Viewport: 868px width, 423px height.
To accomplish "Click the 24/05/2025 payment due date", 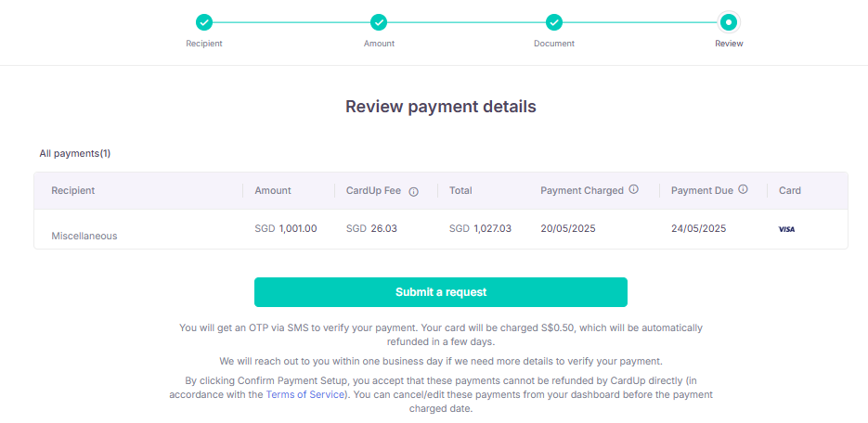I will tap(698, 228).
